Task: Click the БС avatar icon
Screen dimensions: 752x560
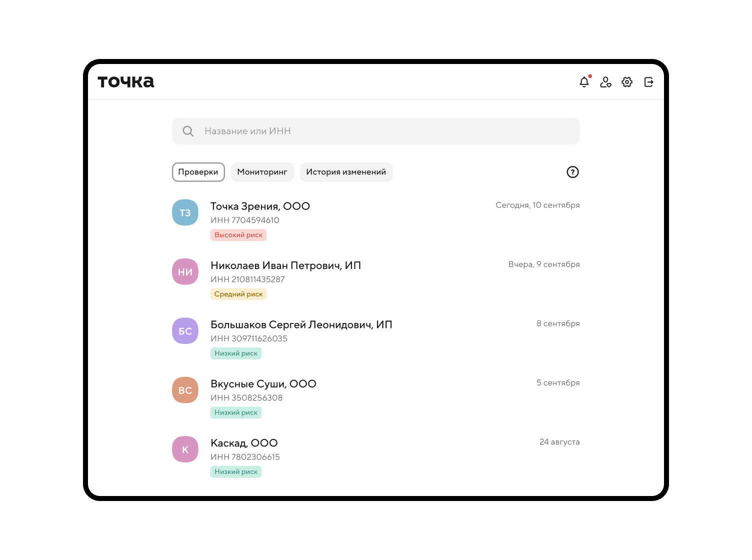Action: (x=185, y=331)
